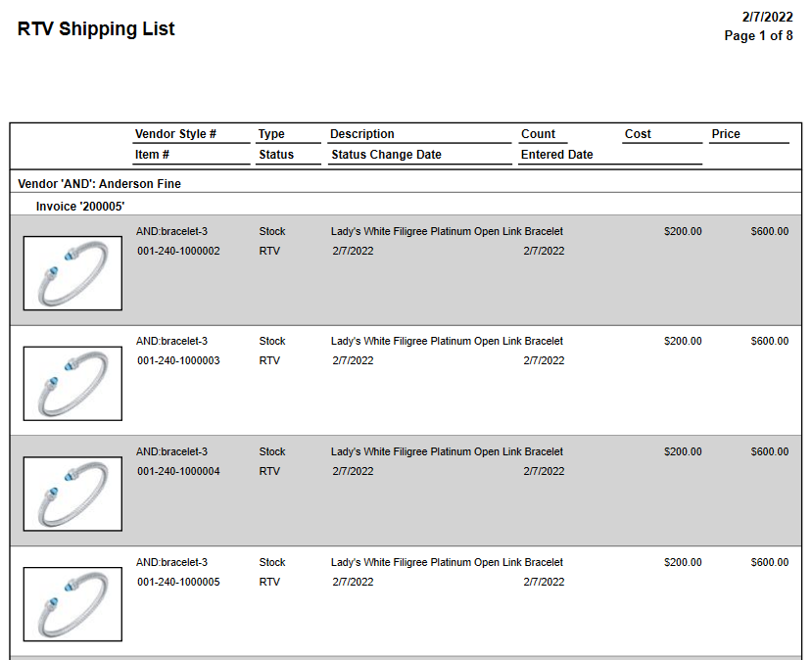Select bracelet image beside item 001-240-1000005
The image size is (812, 660).
pos(72,604)
